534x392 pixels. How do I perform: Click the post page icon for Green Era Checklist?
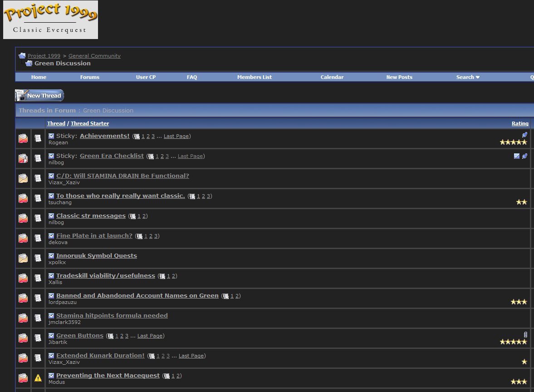(x=38, y=158)
